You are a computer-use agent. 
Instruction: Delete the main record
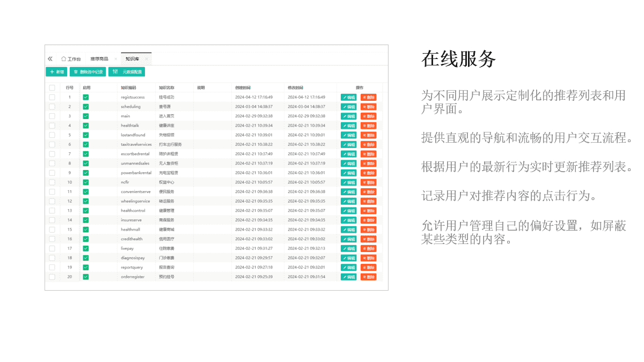368,116
